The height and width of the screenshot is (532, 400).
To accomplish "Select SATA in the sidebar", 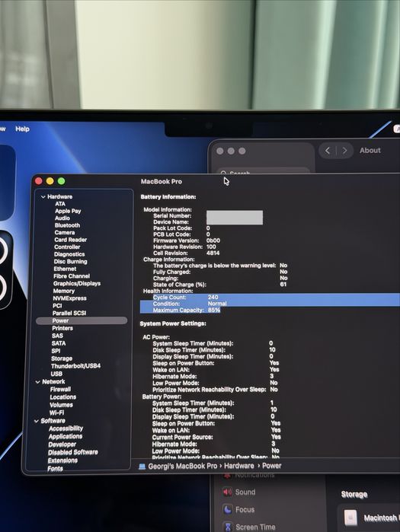I will (59, 343).
